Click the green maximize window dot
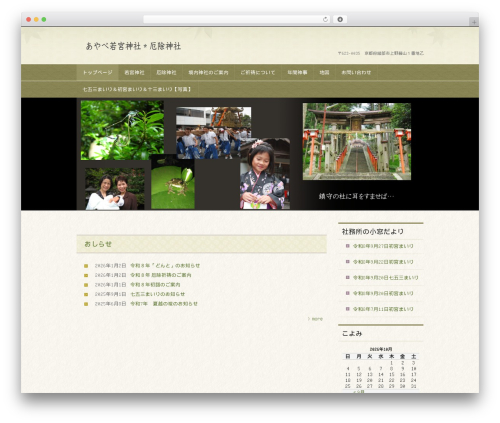This screenshot has height=423, width=500. pos(44,19)
